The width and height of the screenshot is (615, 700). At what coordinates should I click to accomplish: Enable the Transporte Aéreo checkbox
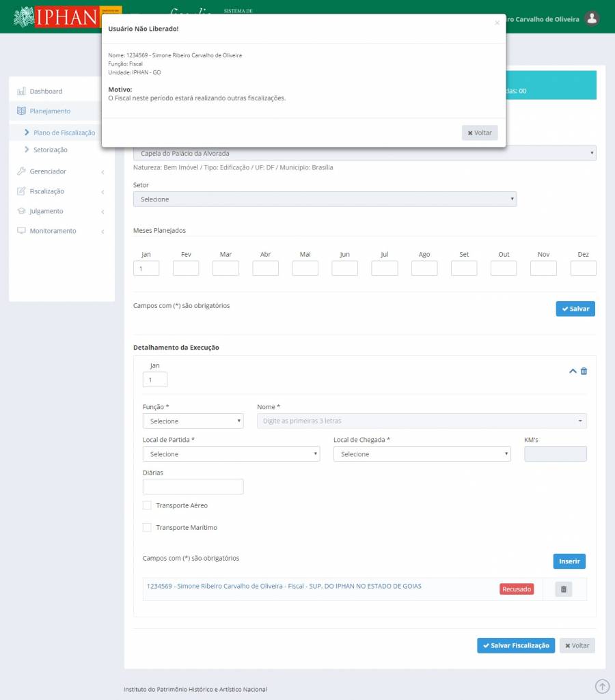coord(147,505)
